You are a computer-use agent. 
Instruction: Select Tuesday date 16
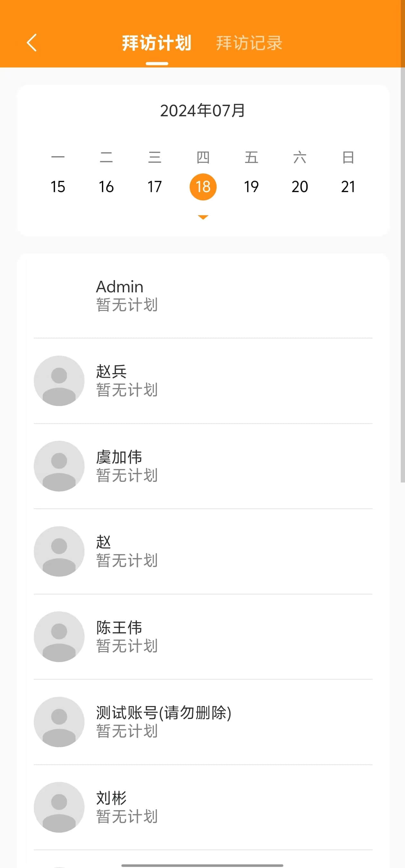106,187
